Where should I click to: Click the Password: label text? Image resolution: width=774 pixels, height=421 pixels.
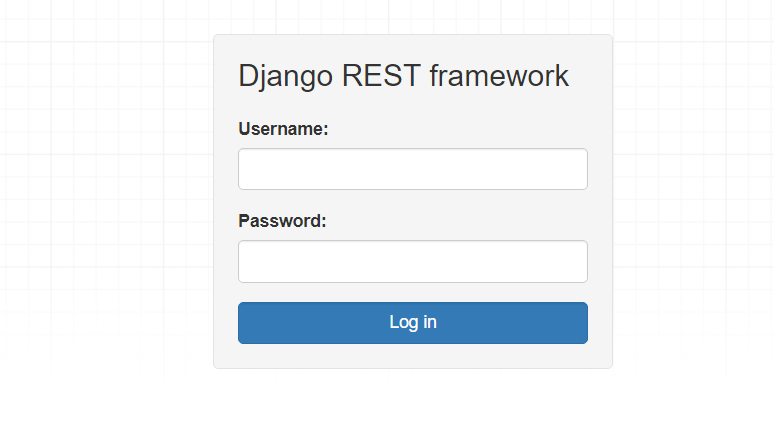282,221
